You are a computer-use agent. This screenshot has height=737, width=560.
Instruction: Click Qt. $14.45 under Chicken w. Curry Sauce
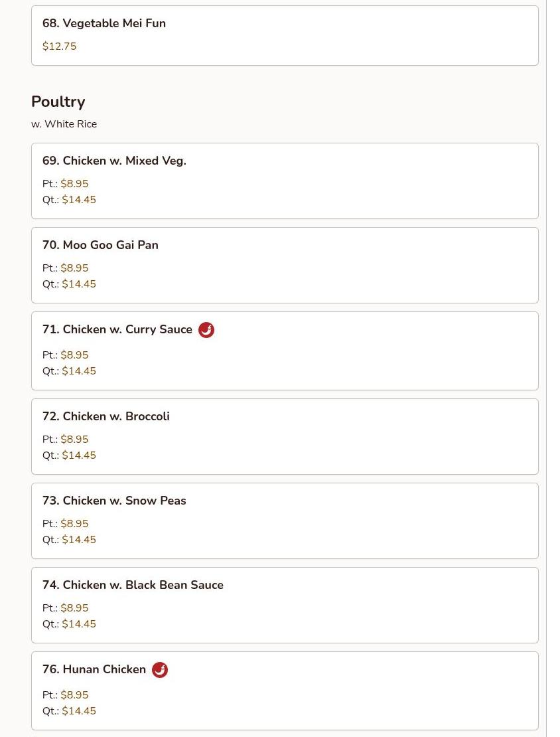pyautogui.click(x=78, y=371)
